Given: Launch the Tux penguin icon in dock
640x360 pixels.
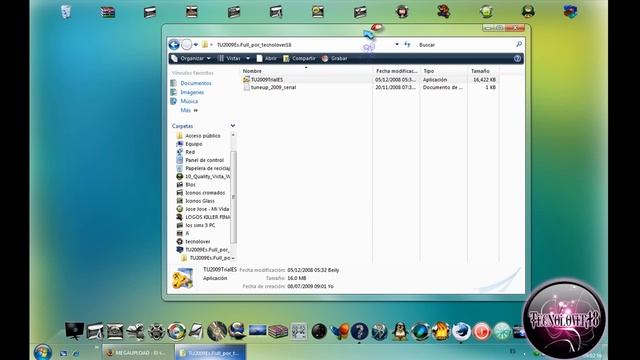Looking at the screenshot, I should click(x=400, y=331).
